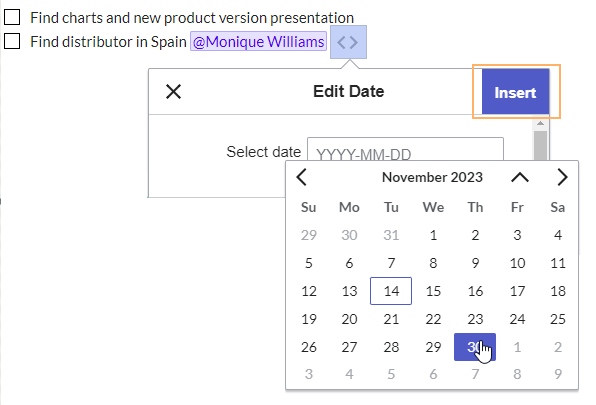Go to next month in calendar
Screen dimensions: 596x405
(562, 177)
